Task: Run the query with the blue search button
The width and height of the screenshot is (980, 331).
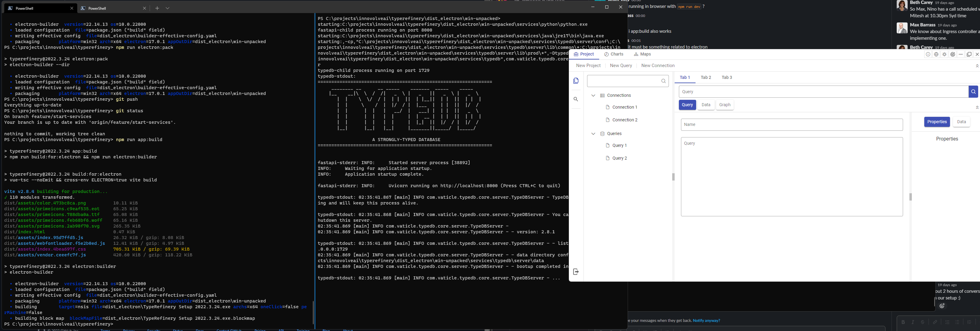Action: click(973, 91)
